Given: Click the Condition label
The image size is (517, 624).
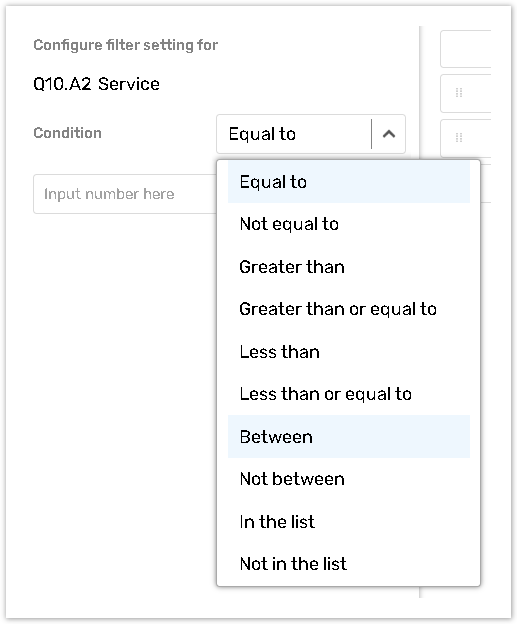Looking at the screenshot, I should coord(68,133).
